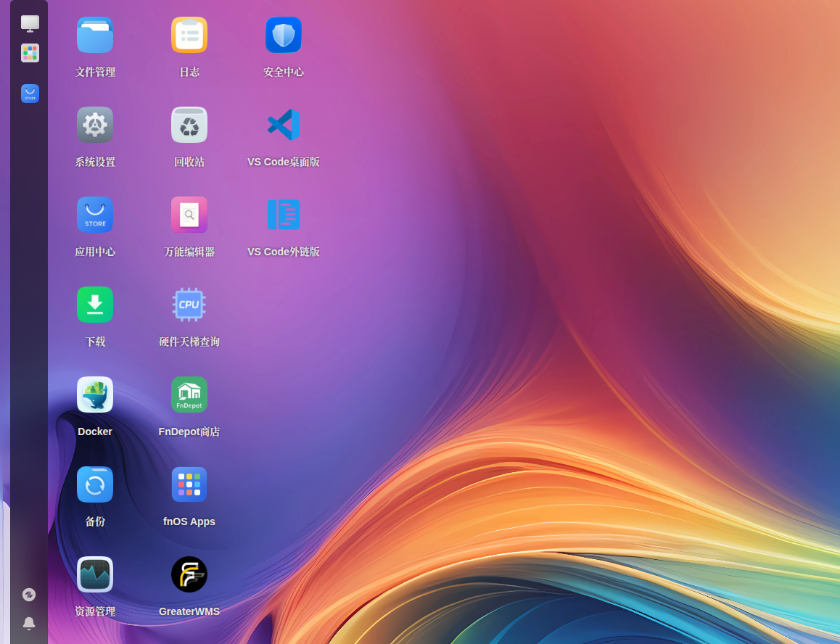Open the 回收站 recycle bin
Screen dimensions: 840x644
point(189,125)
